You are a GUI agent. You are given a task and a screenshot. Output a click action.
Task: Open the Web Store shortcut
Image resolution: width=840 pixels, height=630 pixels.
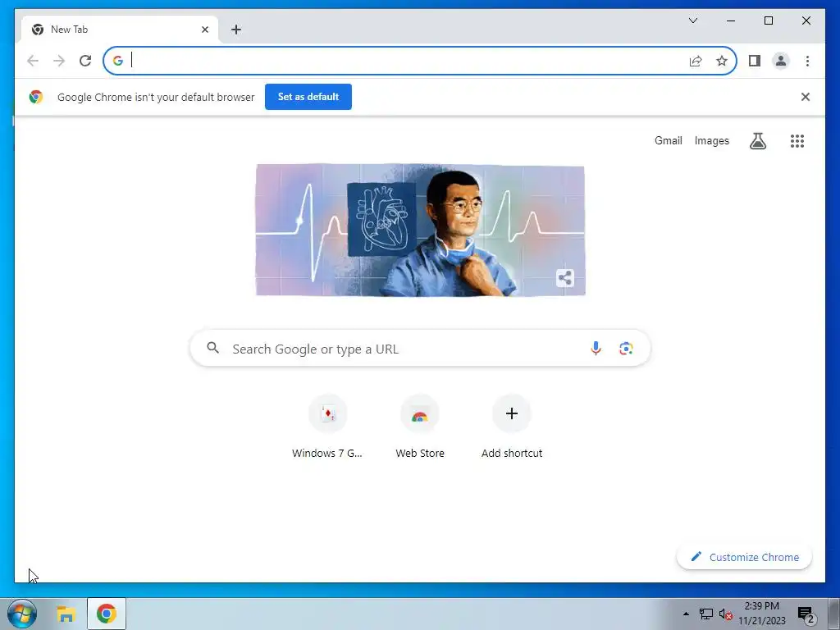420,427
